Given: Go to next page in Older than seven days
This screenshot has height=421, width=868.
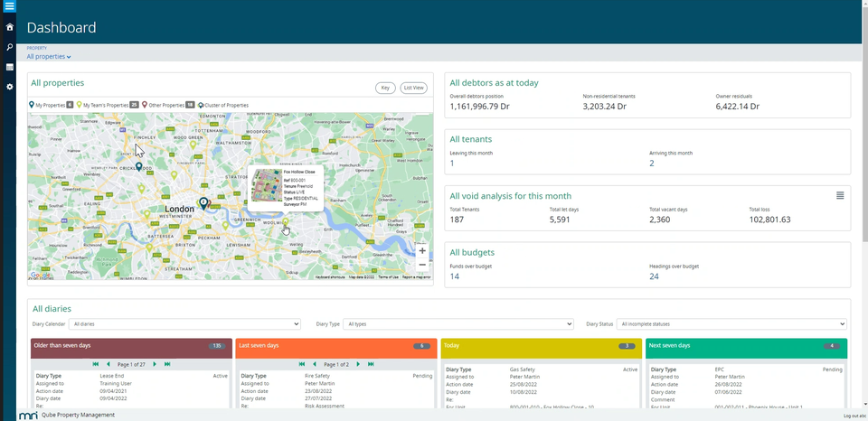Looking at the screenshot, I should pos(155,364).
